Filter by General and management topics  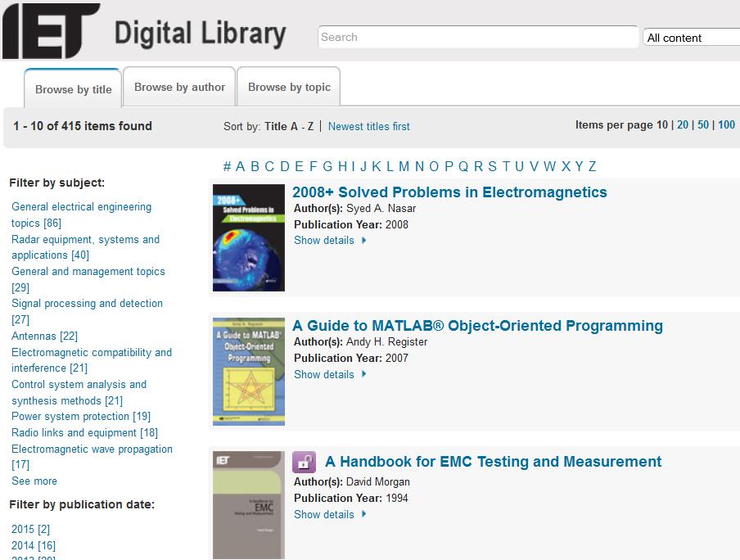(x=88, y=279)
